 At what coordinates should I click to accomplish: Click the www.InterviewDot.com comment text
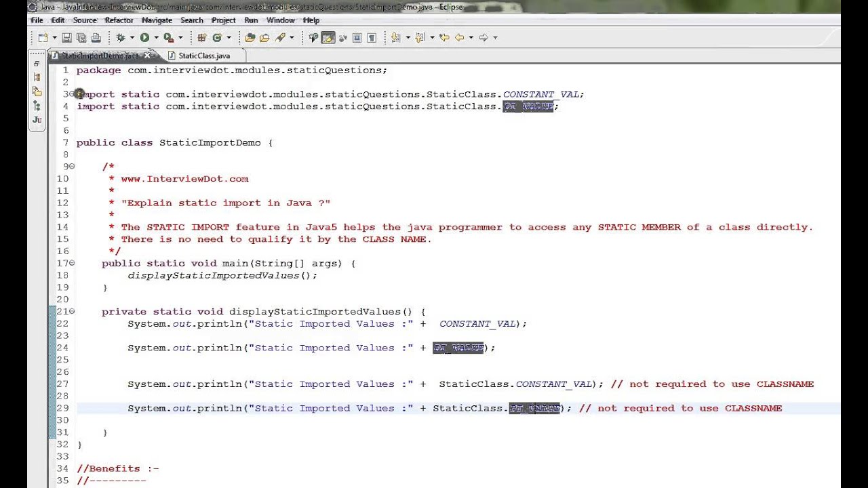point(184,179)
